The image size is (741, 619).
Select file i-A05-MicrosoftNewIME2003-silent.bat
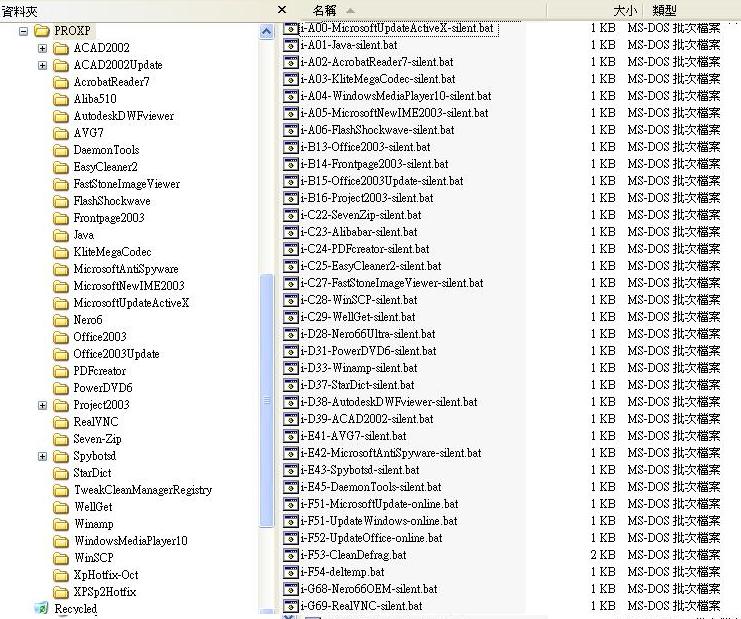coord(394,113)
